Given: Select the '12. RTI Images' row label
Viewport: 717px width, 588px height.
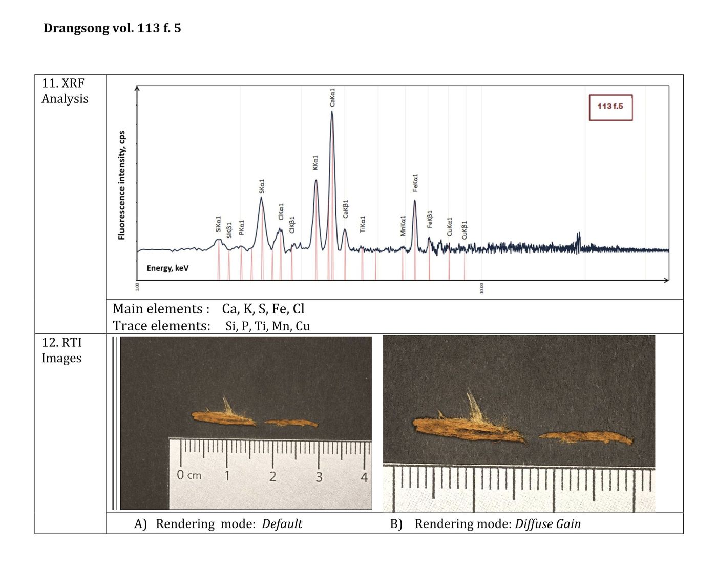Looking at the screenshot, I should [x=61, y=350].
